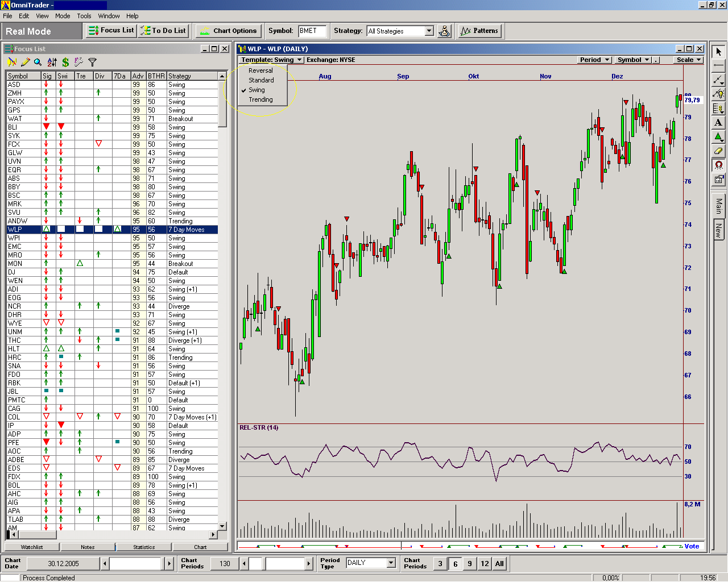Click inside the BMET symbol input field

tap(312, 31)
